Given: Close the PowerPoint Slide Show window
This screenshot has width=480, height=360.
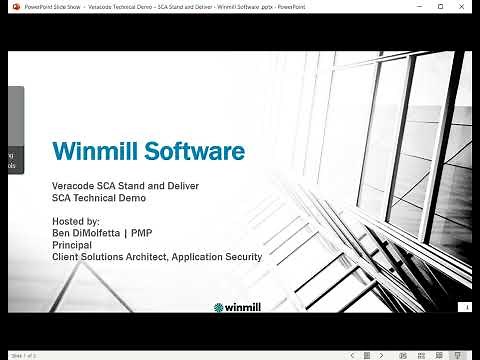Looking at the screenshot, I should [x=461, y=6].
